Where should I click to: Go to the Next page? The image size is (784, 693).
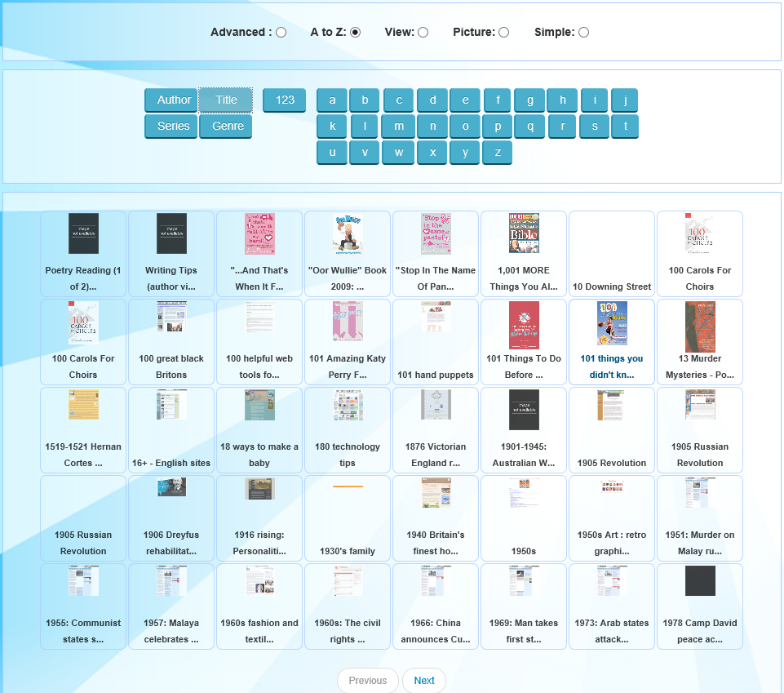424,681
